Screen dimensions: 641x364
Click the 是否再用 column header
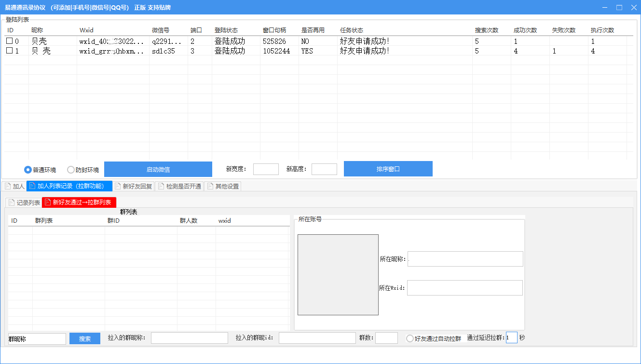313,30
